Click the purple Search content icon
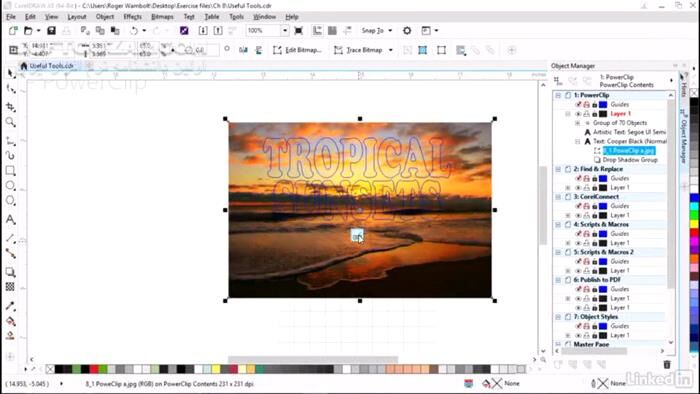The width and height of the screenshot is (700, 394). [x=184, y=30]
